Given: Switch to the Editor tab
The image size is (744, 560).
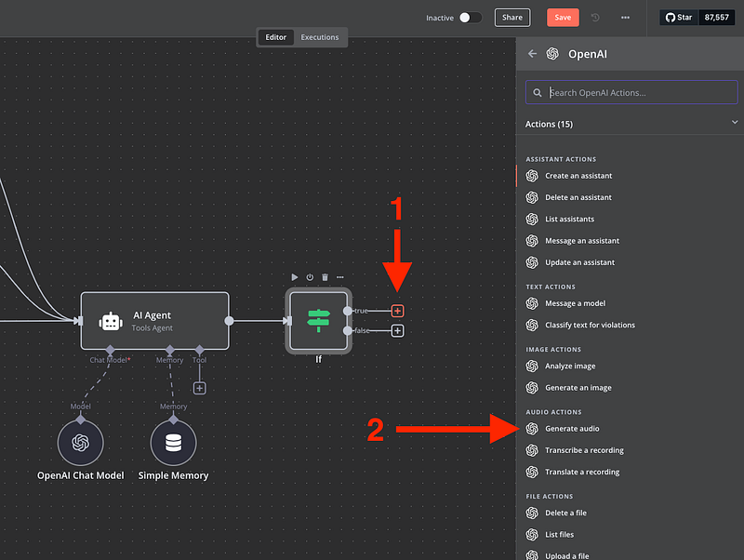Looking at the screenshot, I should [276, 37].
